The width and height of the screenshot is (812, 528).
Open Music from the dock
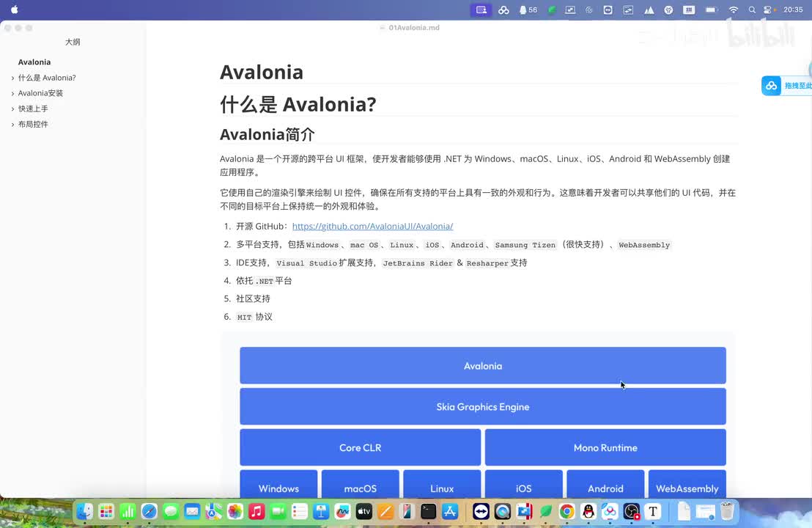pyautogui.click(x=256, y=512)
